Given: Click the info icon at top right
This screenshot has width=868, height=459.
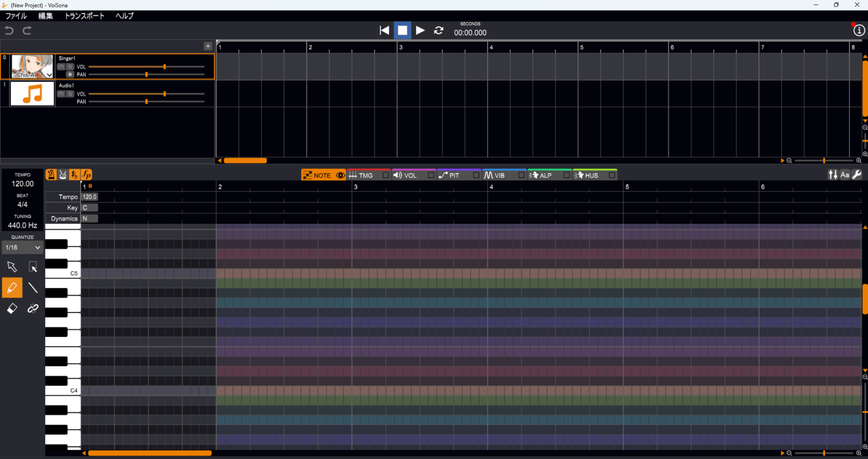Looking at the screenshot, I should (858, 31).
